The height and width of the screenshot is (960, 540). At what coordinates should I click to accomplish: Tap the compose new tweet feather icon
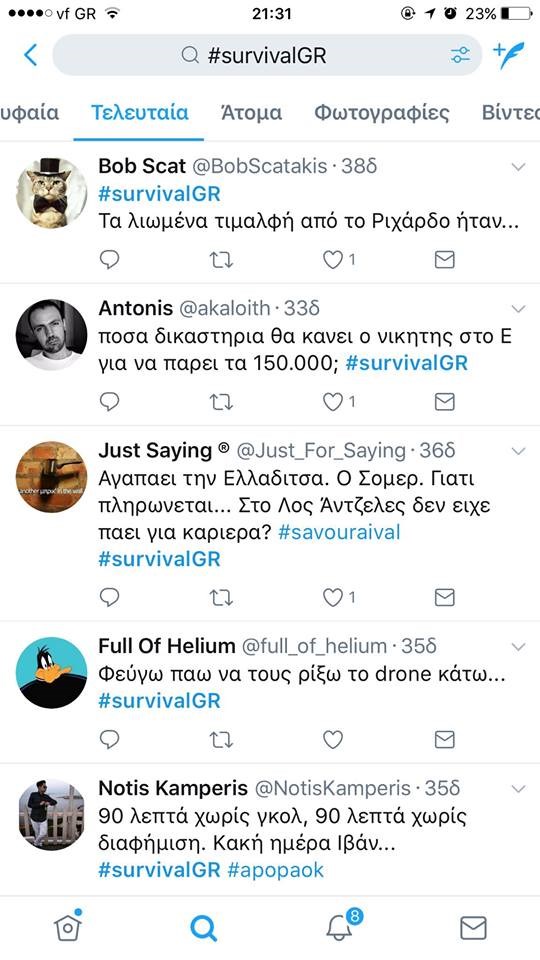[508, 56]
